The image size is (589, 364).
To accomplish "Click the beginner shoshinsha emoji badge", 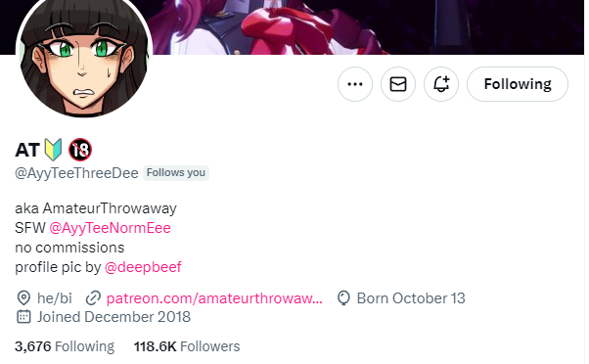I will [x=53, y=150].
